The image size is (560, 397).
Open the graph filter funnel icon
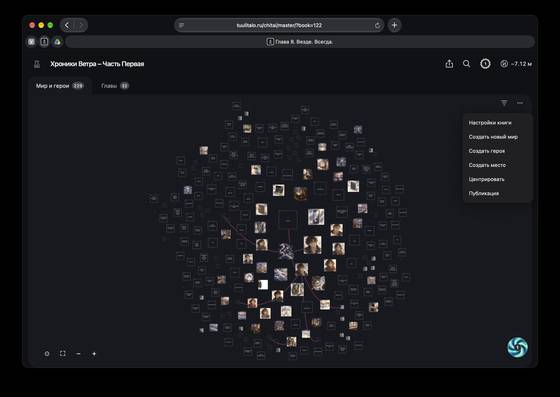point(504,103)
